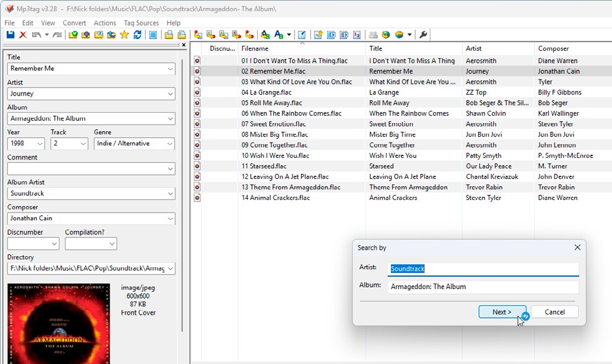Viewport: 612px width, 364px height.
Task: Click the Undo arrow icon
Action: (37, 35)
